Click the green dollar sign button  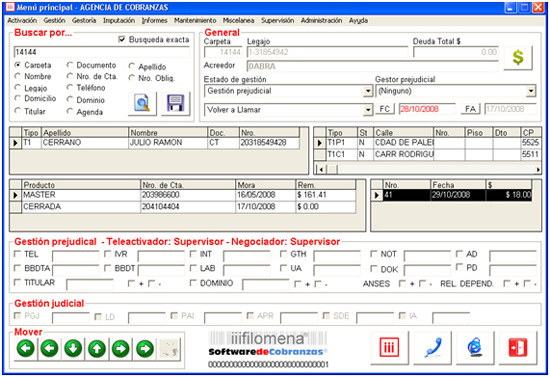point(518,58)
